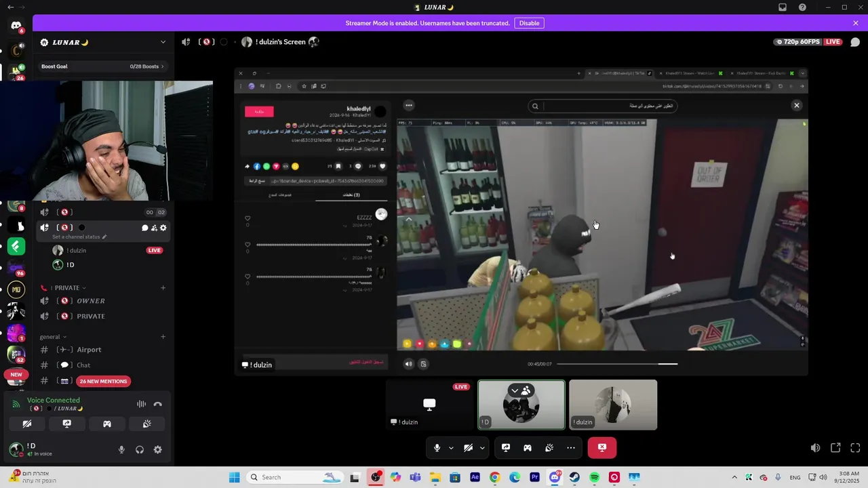Select ! dulzin avatar participant tile
The width and height of the screenshot is (868, 488).
(x=613, y=405)
